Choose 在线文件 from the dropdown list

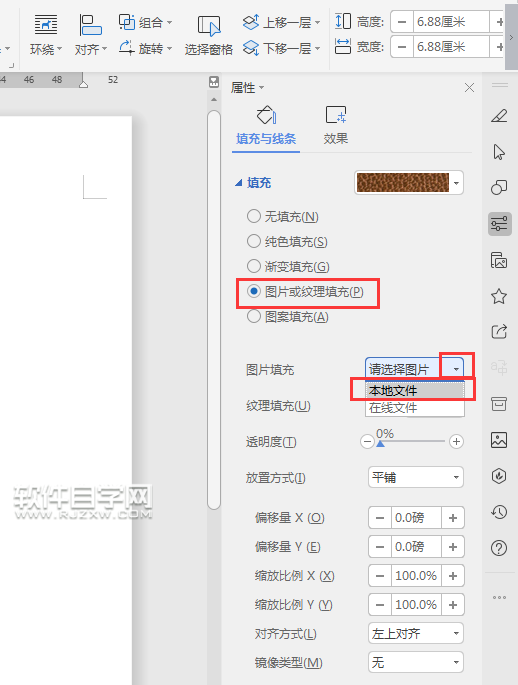coord(414,408)
